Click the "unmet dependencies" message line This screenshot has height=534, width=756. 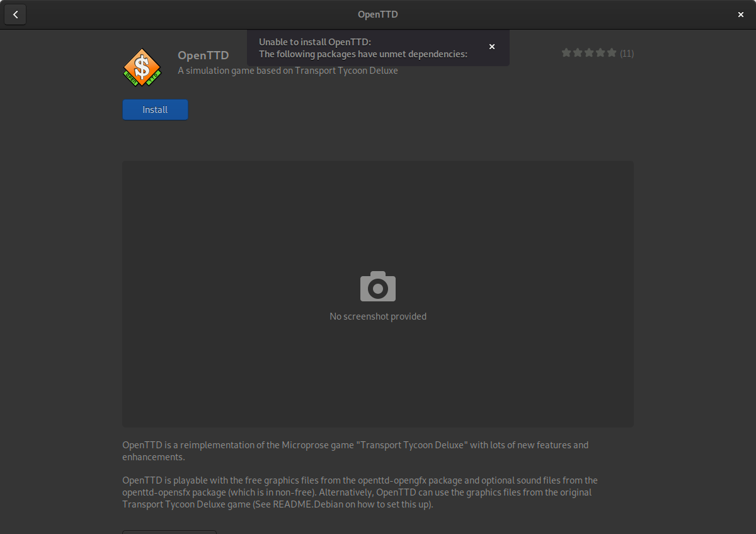pyautogui.click(x=363, y=54)
